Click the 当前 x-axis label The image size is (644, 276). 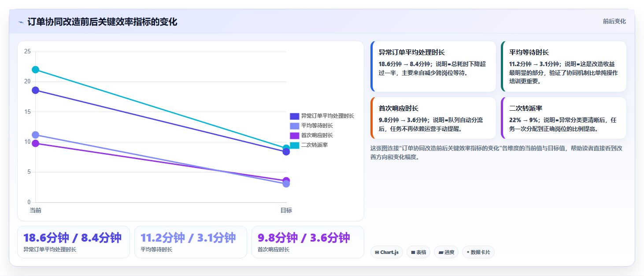[36, 210]
